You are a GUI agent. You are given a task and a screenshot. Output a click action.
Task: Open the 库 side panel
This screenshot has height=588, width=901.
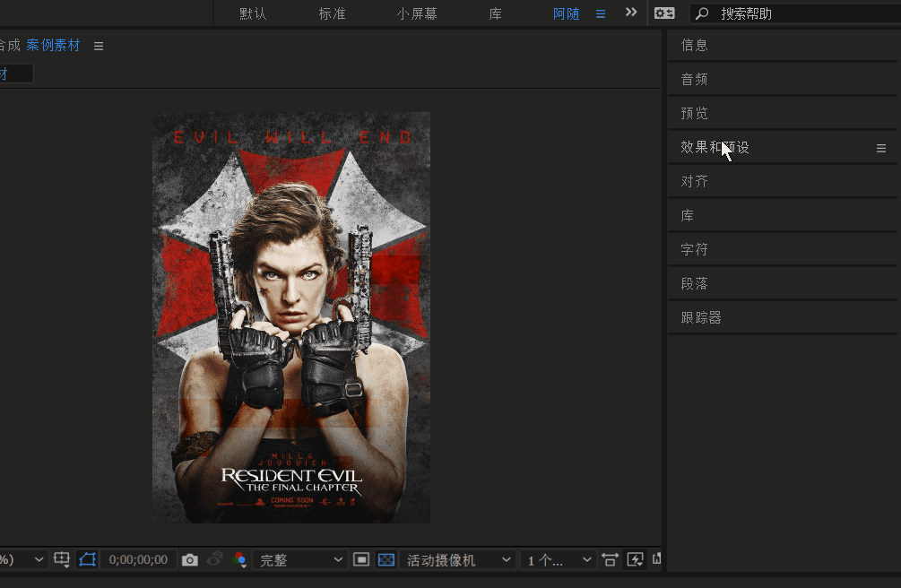(782, 215)
